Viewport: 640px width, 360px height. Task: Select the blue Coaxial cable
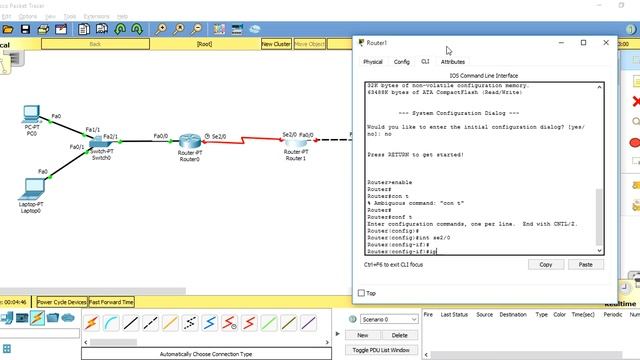point(209,323)
